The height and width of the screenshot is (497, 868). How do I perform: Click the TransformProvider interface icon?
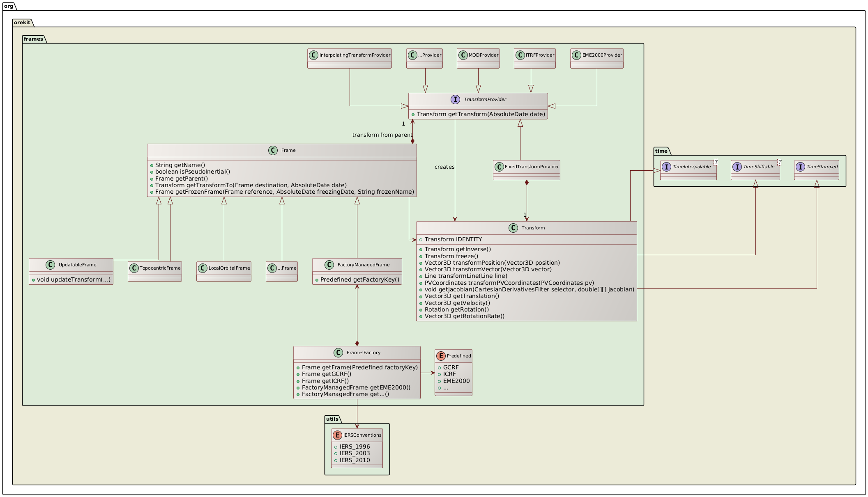tap(456, 99)
